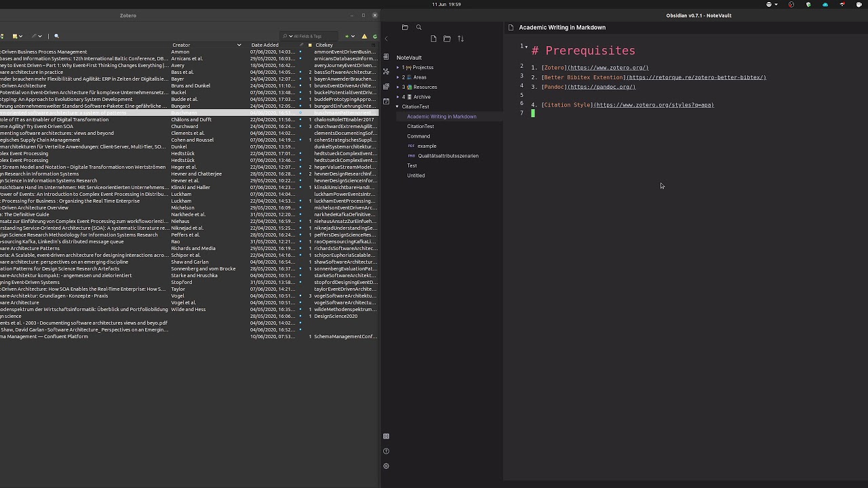Expand the Projectss folder

pos(398,68)
